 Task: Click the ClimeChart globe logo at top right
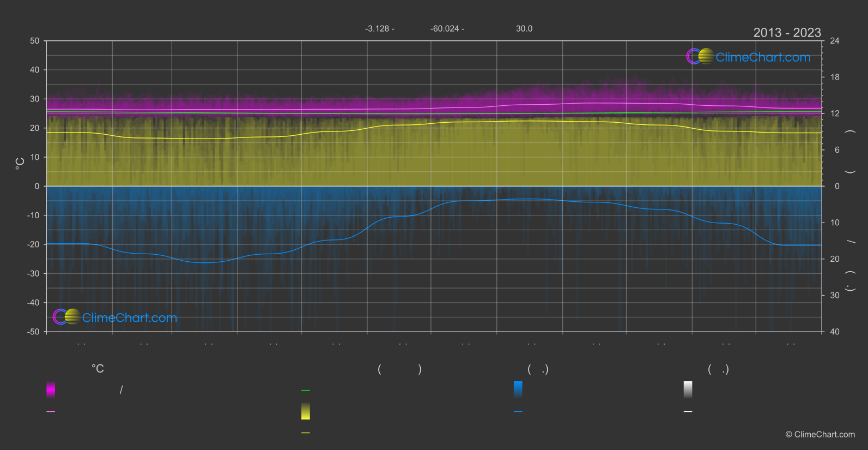(700, 56)
